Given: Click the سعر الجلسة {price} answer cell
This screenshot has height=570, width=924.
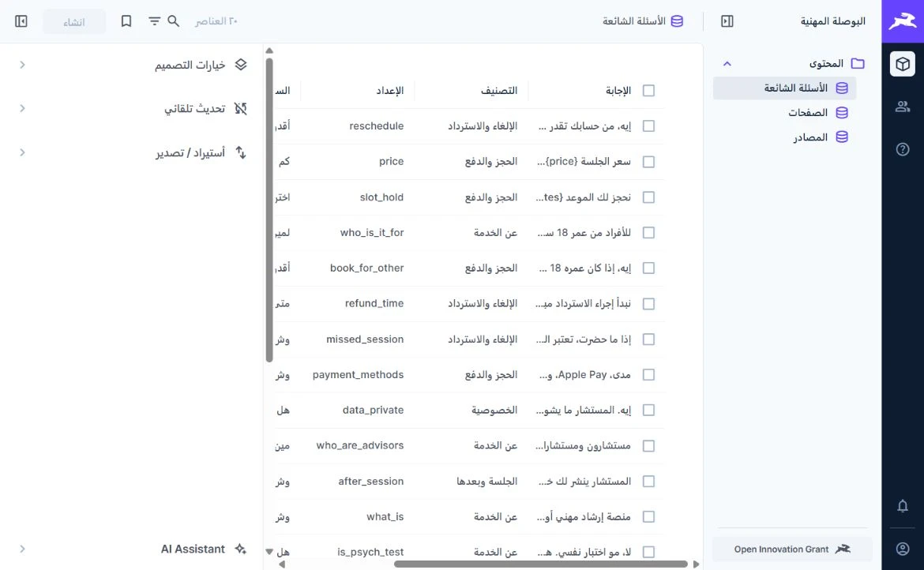Looking at the screenshot, I should (584, 162).
